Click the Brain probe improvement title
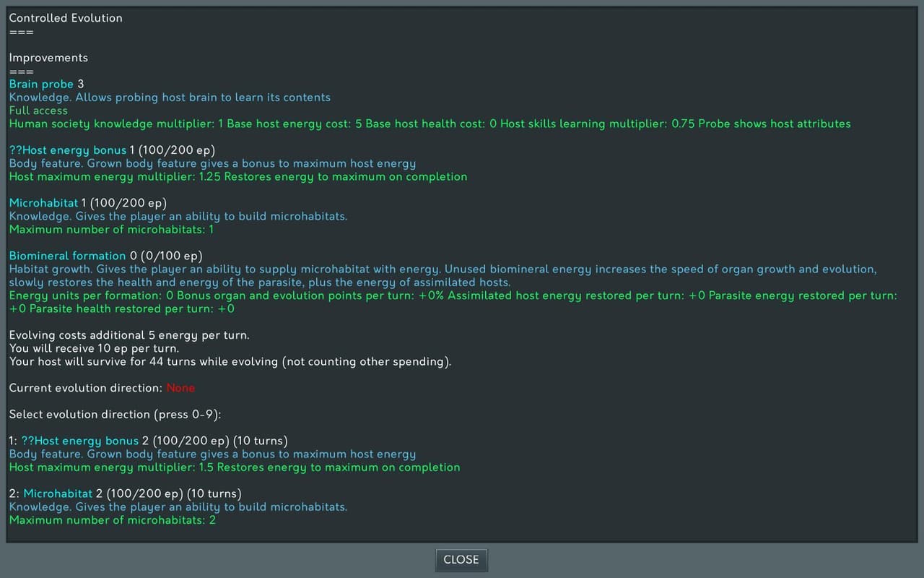Screen dimensions: 924x578 tap(41, 85)
